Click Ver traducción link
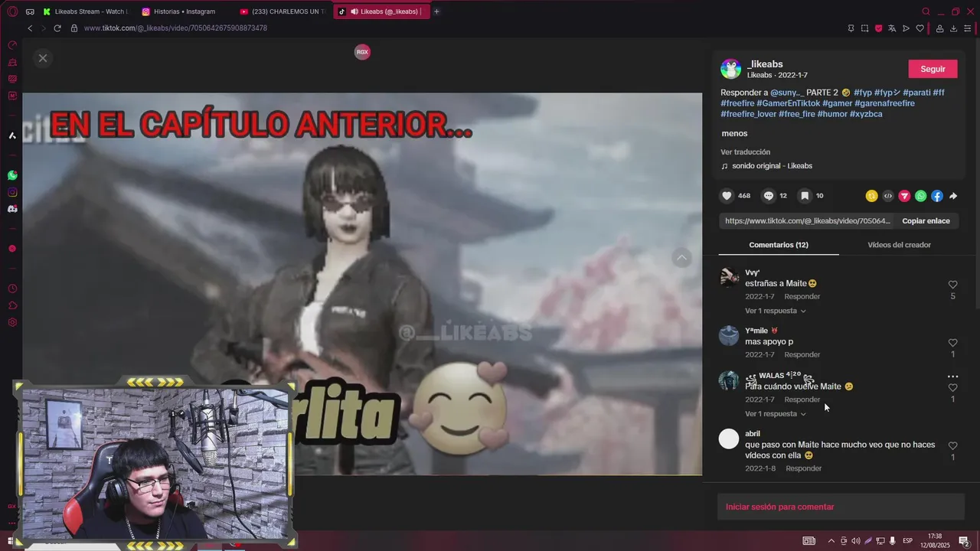980x551 pixels. point(745,152)
